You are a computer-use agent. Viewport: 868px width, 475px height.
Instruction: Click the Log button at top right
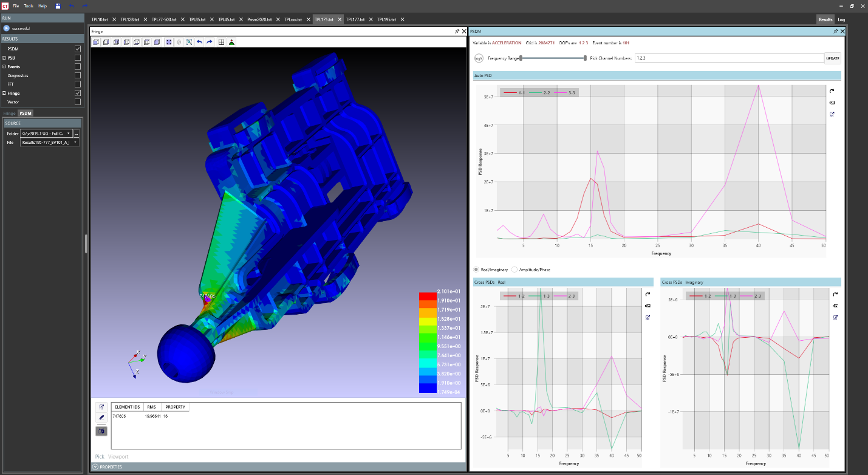coord(841,19)
